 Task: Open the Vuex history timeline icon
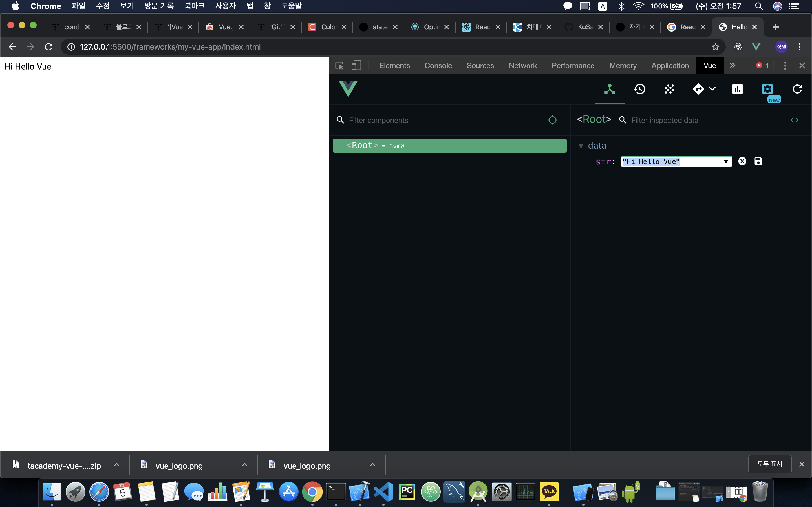(x=639, y=89)
